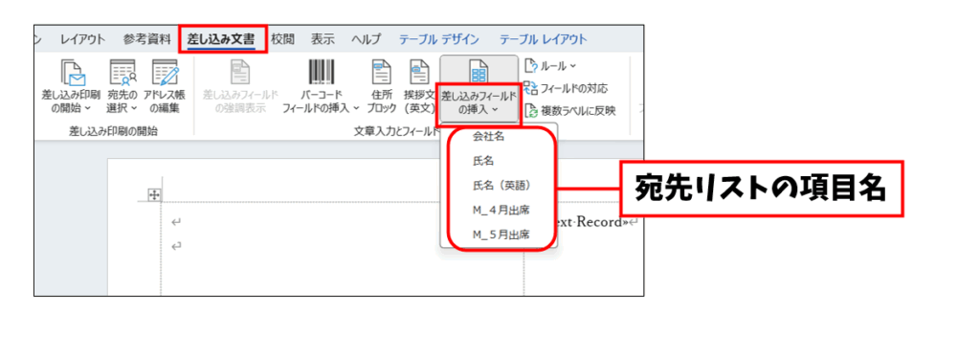
Task: Open the 差し込み印刷の開始 icon
Action: coord(73,72)
